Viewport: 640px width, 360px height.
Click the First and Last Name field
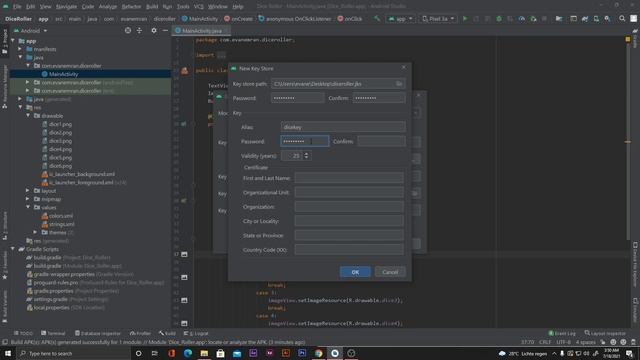point(349,178)
